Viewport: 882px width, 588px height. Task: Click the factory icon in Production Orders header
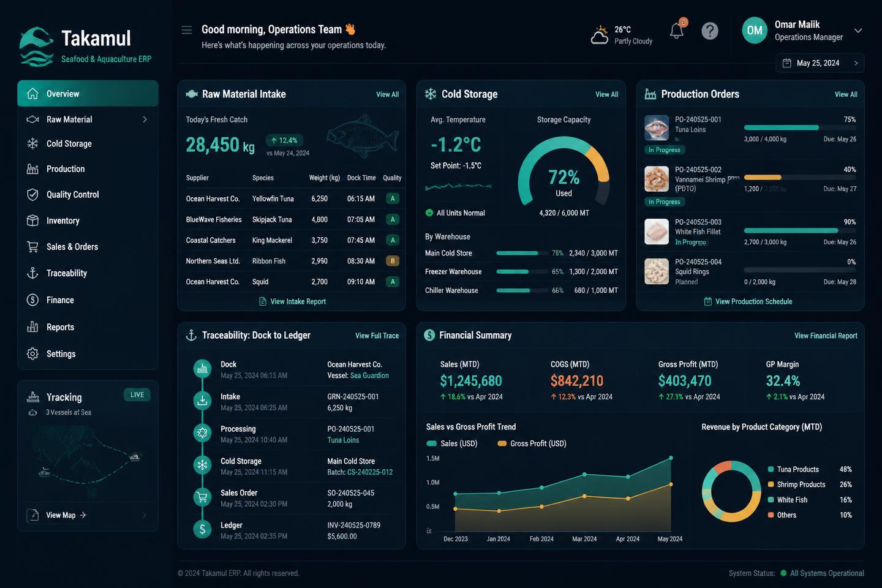[650, 94]
